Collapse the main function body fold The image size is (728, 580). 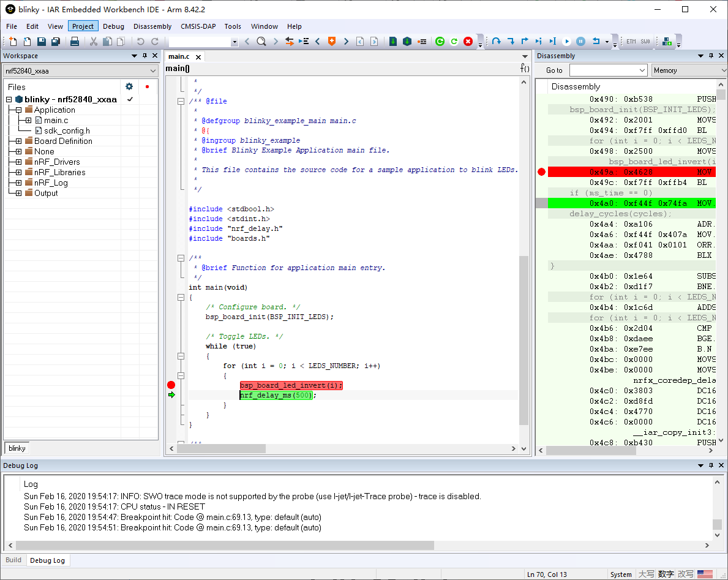[x=181, y=297]
